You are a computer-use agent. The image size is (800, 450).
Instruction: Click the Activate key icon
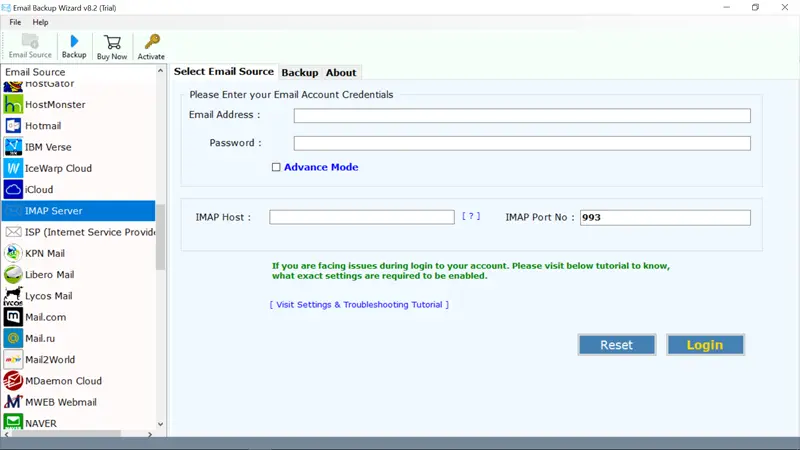tap(152, 42)
